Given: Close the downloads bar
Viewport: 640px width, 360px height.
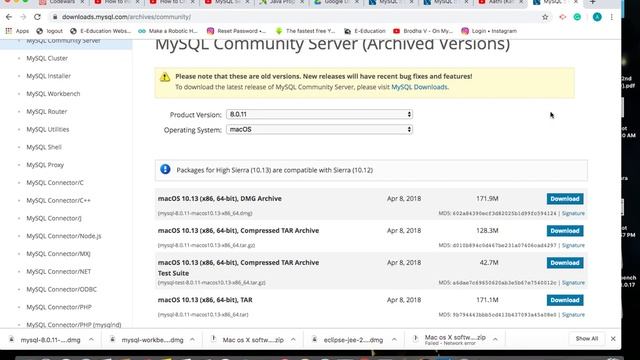Looking at the screenshot, I should [x=613, y=339].
